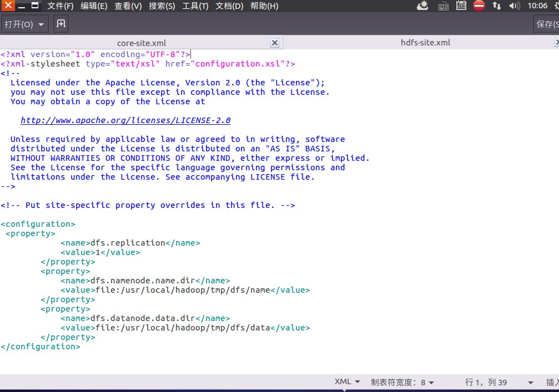Image resolution: width=559 pixels, height=392 pixels.
Task: Open the 编辑(E) menu
Action: coord(94,6)
